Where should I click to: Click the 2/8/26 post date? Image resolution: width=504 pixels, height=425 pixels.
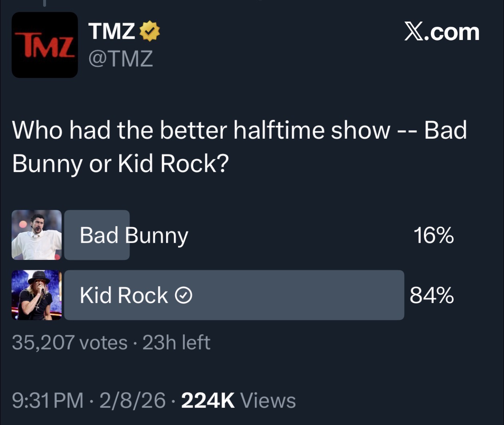tap(132, 400)
